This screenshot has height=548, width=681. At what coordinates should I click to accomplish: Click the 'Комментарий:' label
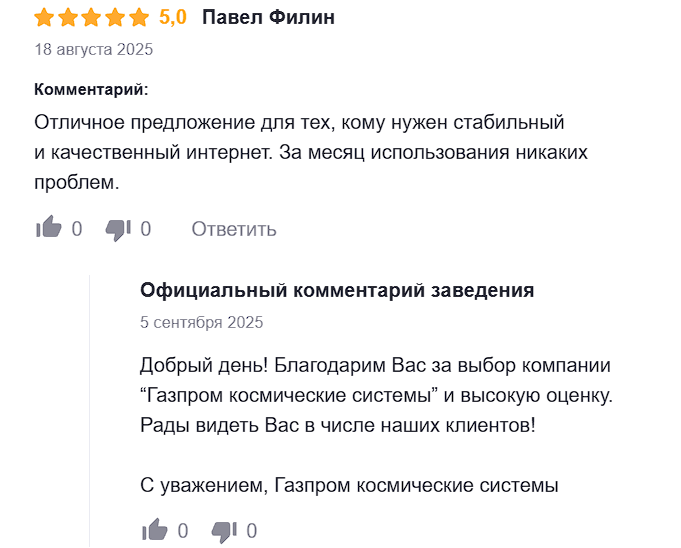pos(91,89)
